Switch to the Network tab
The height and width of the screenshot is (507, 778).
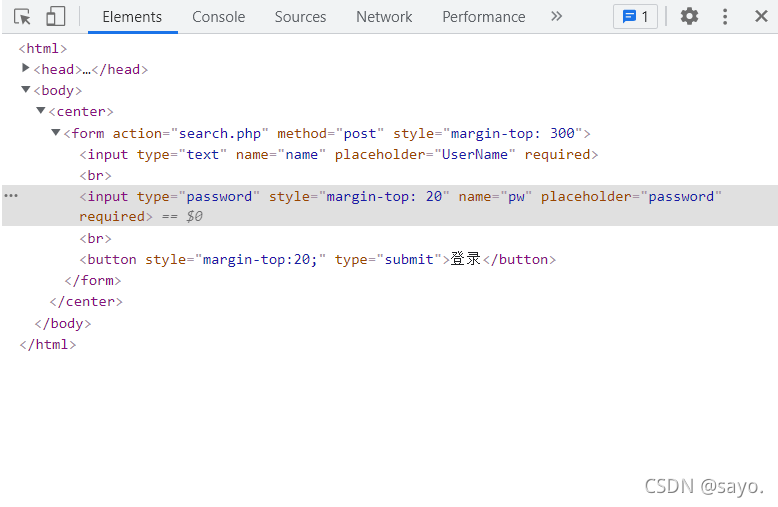(x=384, y=17)
